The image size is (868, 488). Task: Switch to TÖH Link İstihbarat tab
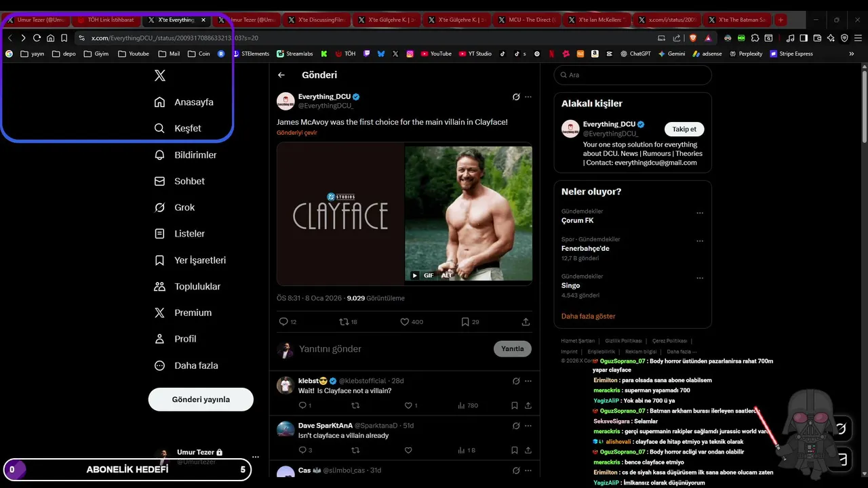point(106,20)
